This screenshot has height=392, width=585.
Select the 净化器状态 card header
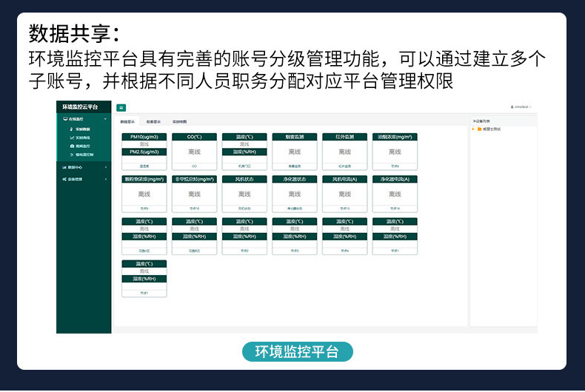coord(295,179)
